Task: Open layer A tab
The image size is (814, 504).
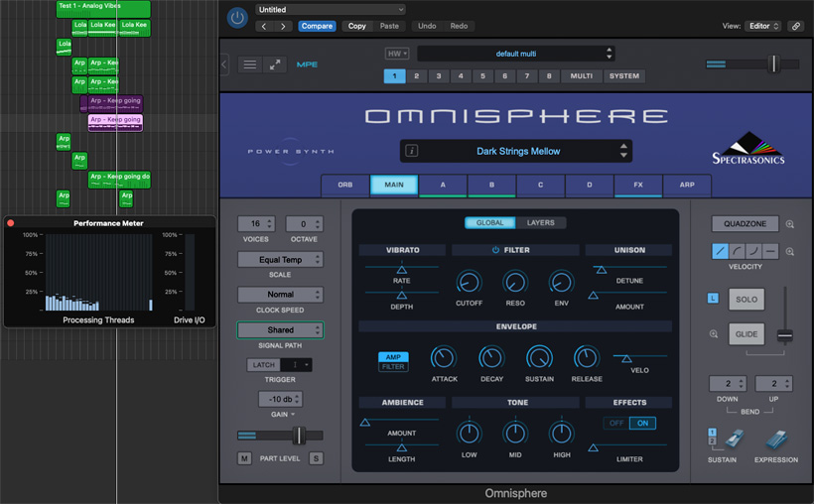Action: 443,185
